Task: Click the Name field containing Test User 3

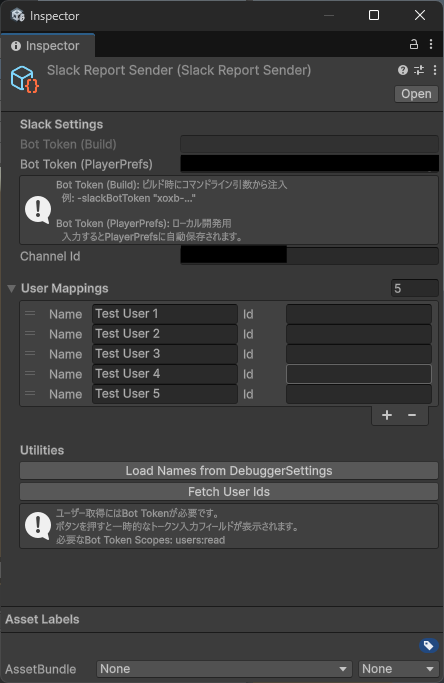Action: tap(165, 354)
